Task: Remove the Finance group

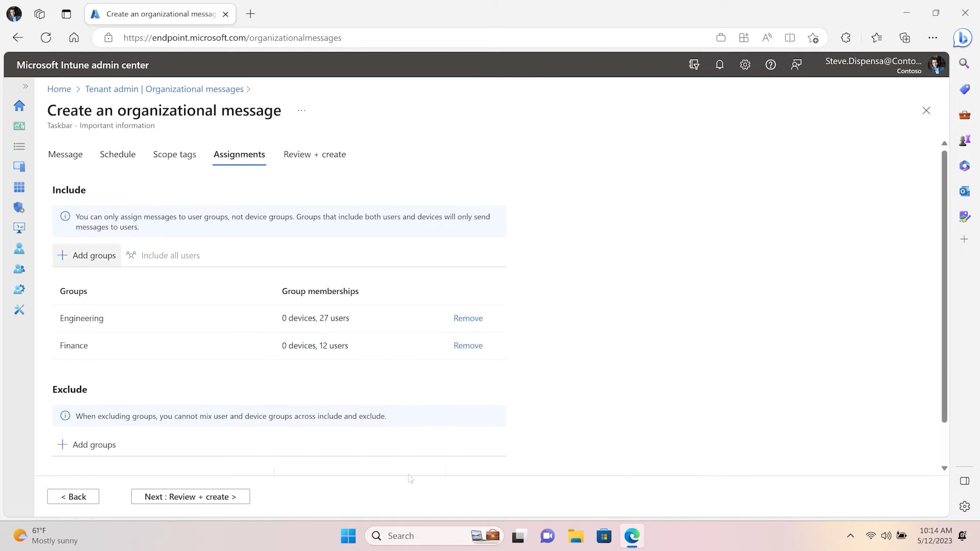Action: pyautogui.click(x=468, y=345)
